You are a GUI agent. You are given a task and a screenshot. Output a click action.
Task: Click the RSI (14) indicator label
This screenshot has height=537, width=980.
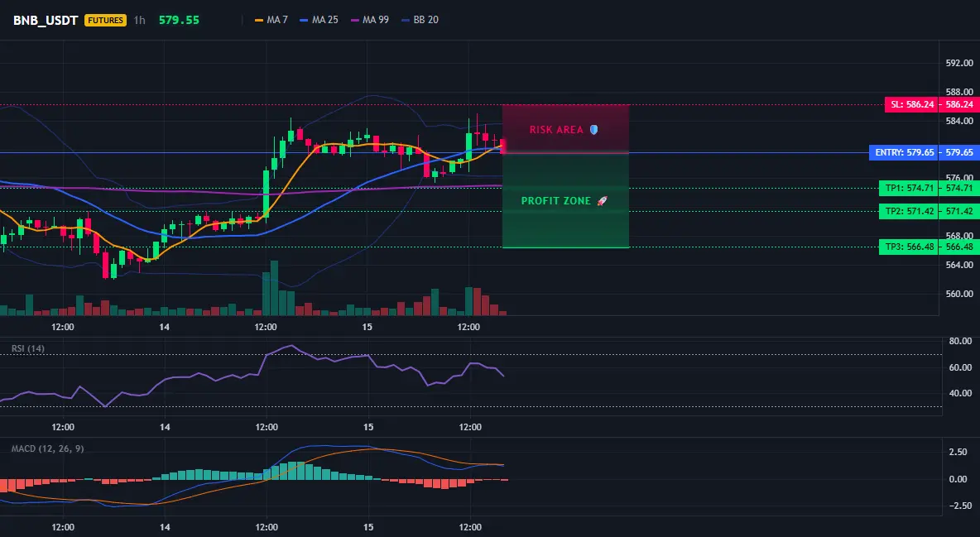pos(28,348)
